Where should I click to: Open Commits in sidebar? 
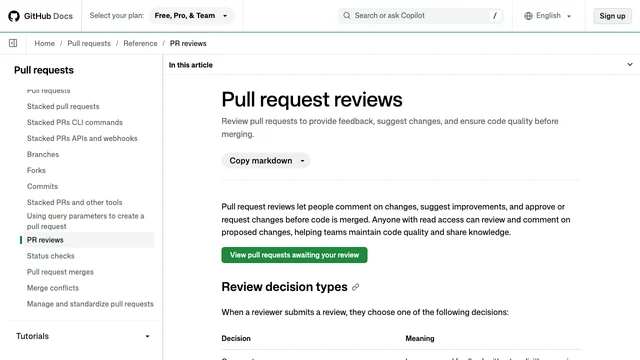[x=42, y=186]
